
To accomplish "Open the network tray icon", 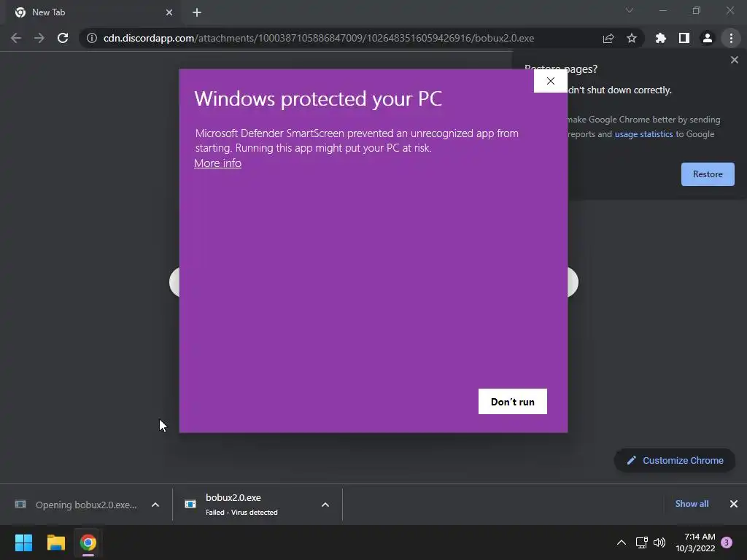I will point(642,542).
